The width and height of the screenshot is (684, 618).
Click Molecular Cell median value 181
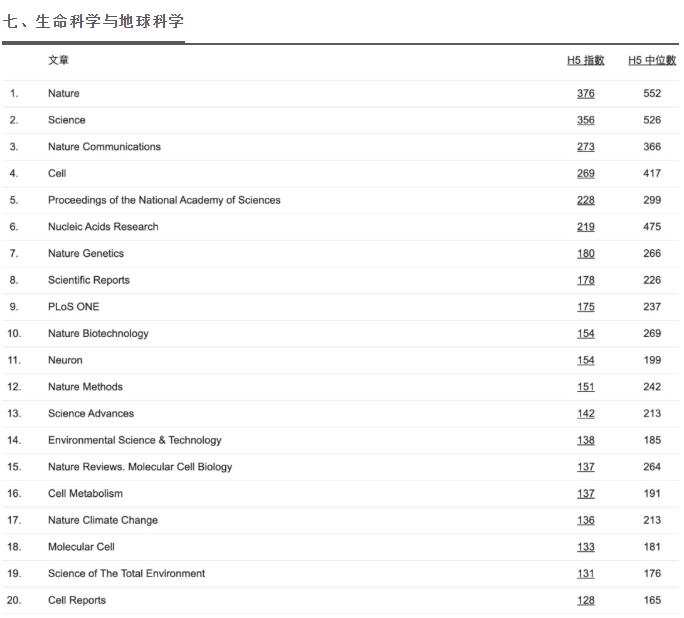pos(652,547)
